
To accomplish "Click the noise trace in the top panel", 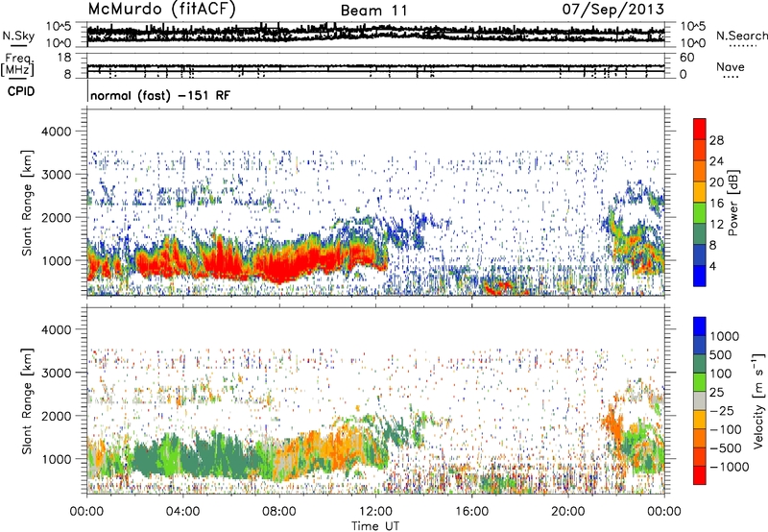I will pyautogui.click(x=375, y=34).
